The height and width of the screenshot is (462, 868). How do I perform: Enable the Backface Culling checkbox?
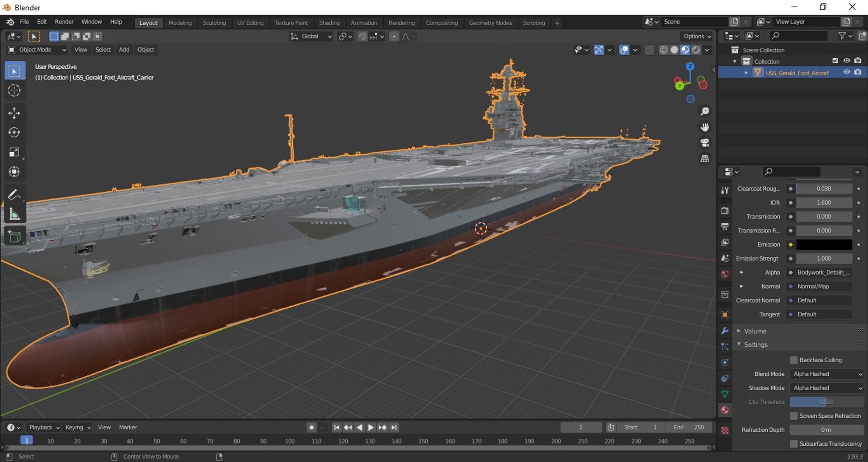(793, 360)
